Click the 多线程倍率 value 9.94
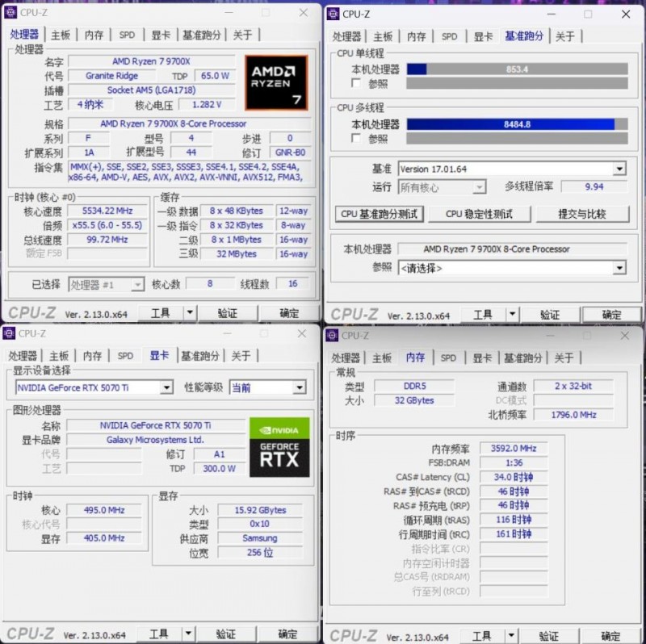 click(x=594, y=186)
